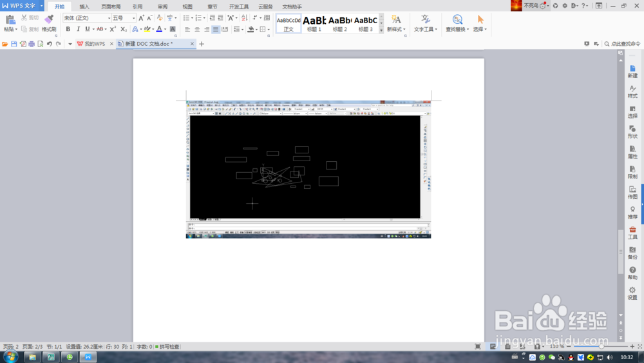Open the Review ribbon tab
This screenshot has height=363, width=644.
(x=163, y=6)
